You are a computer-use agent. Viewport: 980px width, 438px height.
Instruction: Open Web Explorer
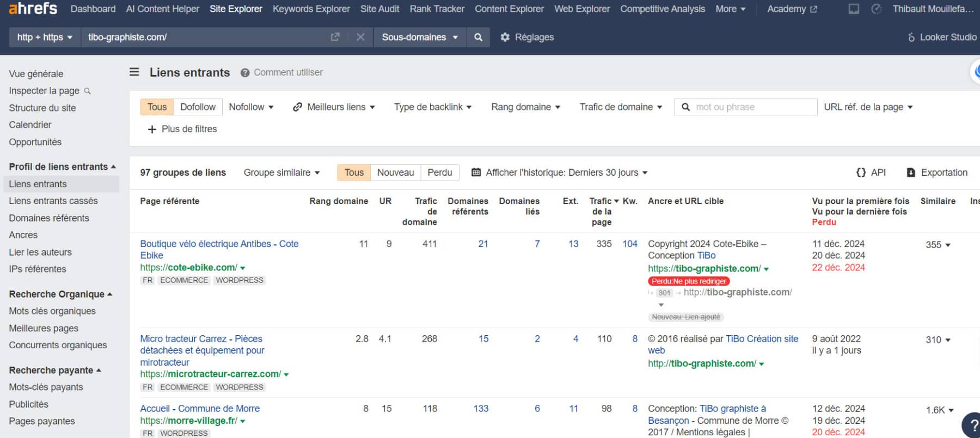[x=582, y=9]
